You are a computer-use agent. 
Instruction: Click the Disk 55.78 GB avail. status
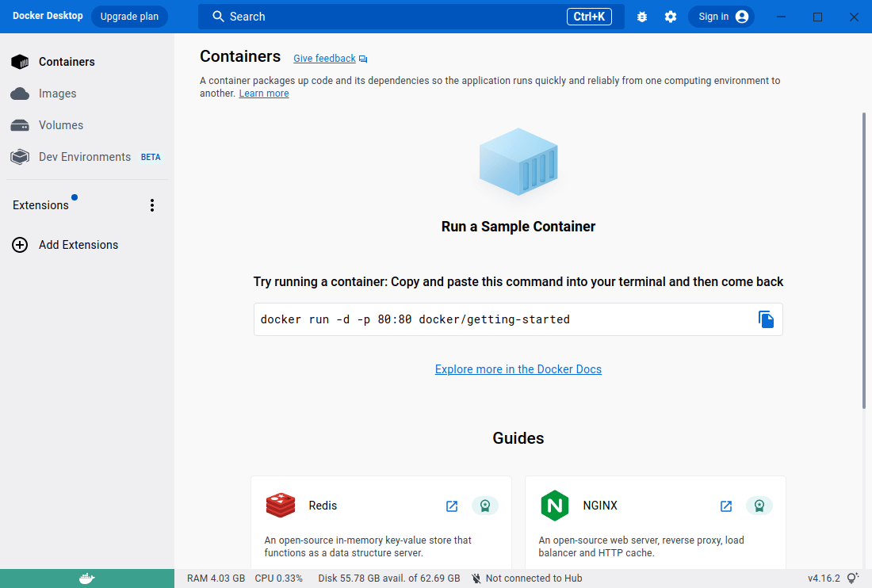pyautogui.click(x=388, y=578)
